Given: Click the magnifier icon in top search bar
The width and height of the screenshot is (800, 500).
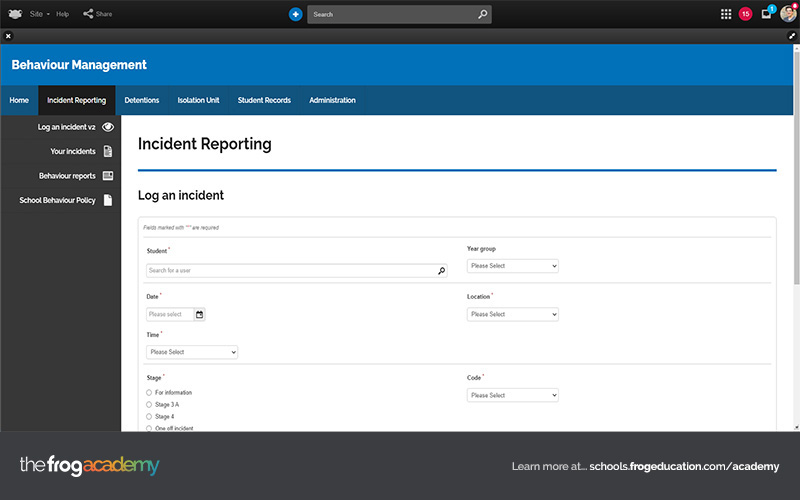Looking at the screenshot, I should click(483, 14).
